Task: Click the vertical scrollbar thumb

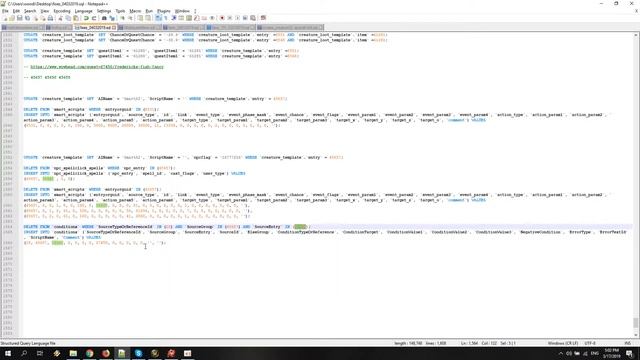Action: (x=636, y=323)
